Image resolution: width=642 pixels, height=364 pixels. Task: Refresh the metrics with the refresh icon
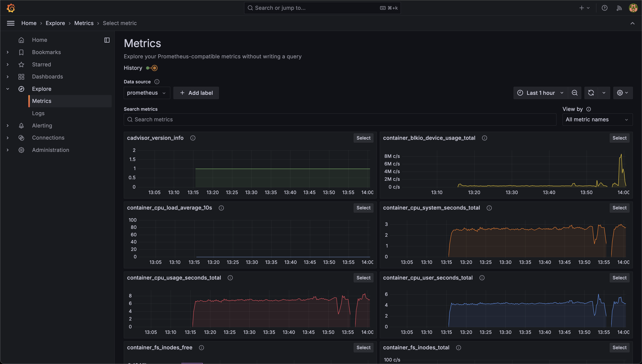coord(591,92)
